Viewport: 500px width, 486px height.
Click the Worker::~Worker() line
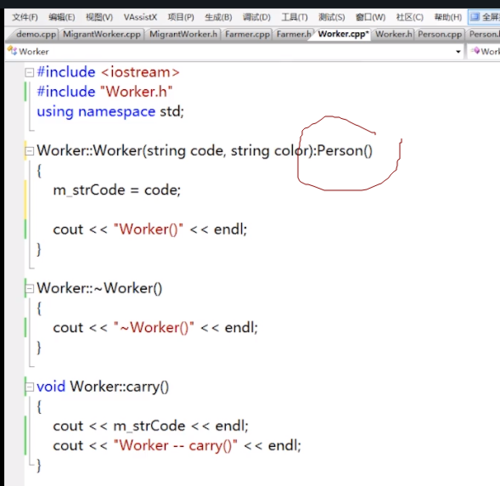pyautogui.click(x=99, y=288)
